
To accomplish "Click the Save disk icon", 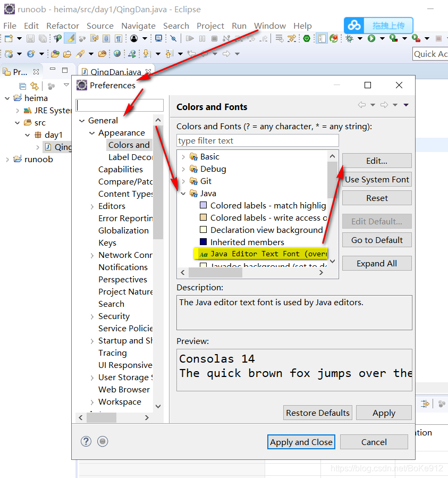I will click(30, 38).
